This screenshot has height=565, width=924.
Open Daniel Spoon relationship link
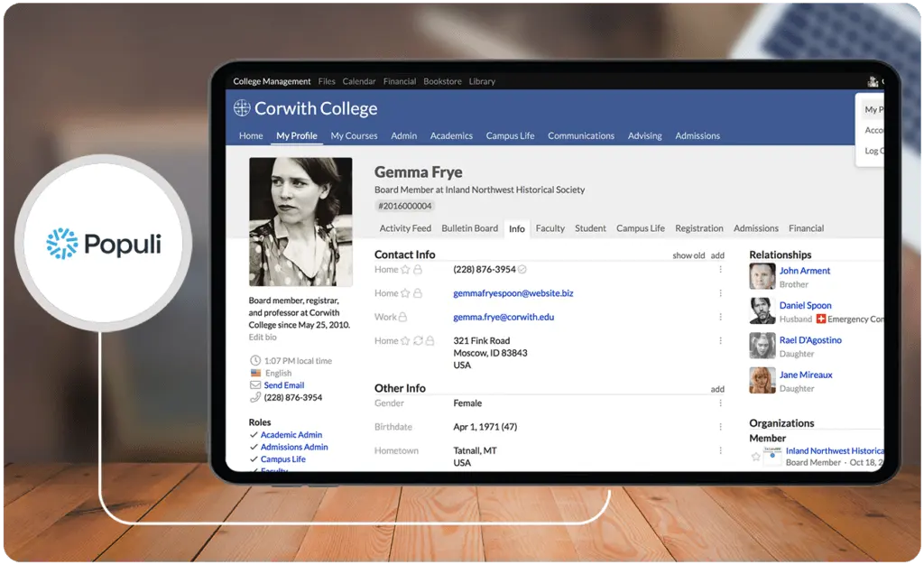click(x=805, y=305)
